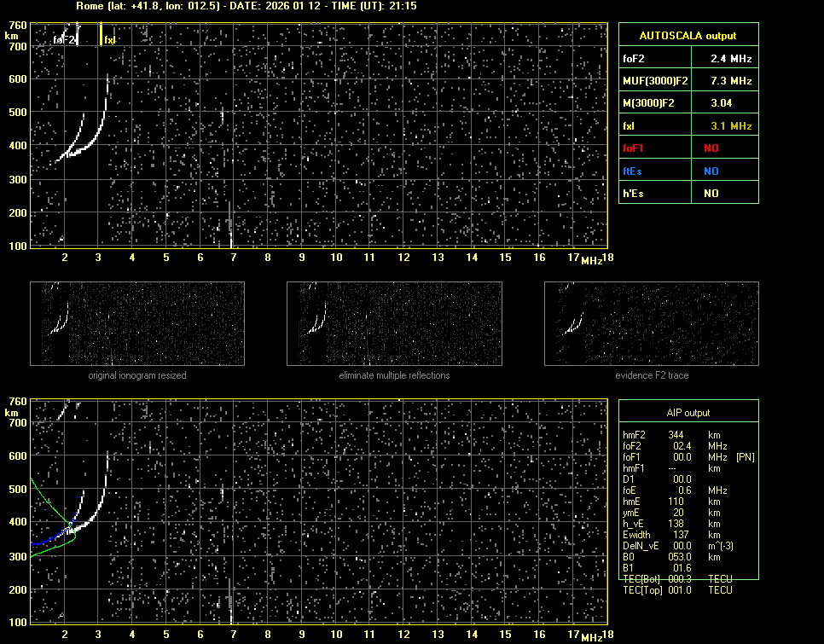Open the 'eliminate multiple reflections' thumbnail

point(394,324)
